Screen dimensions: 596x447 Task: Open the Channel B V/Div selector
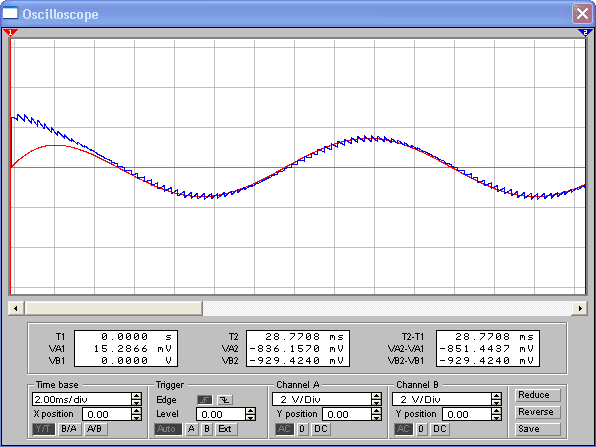tap(447, 399)
